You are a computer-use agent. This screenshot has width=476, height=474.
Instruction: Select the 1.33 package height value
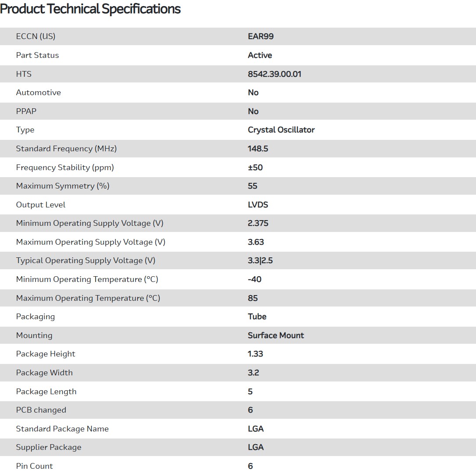pyautogui.click(x=255, y=354)
